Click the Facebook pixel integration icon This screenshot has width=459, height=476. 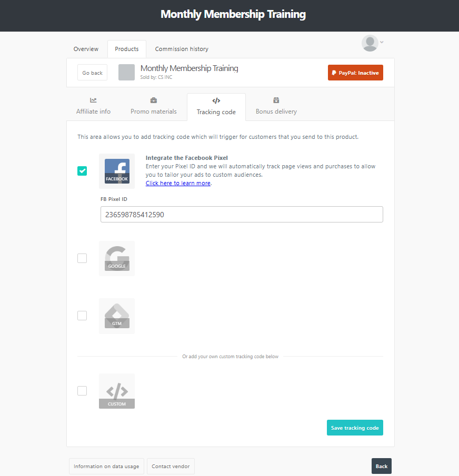coord(117,171)
